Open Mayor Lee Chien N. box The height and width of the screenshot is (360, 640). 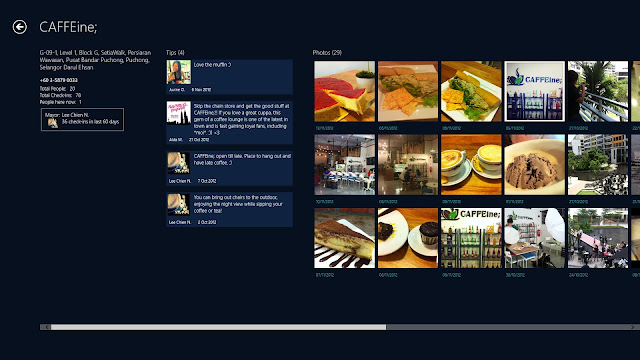tap(82, 119)
